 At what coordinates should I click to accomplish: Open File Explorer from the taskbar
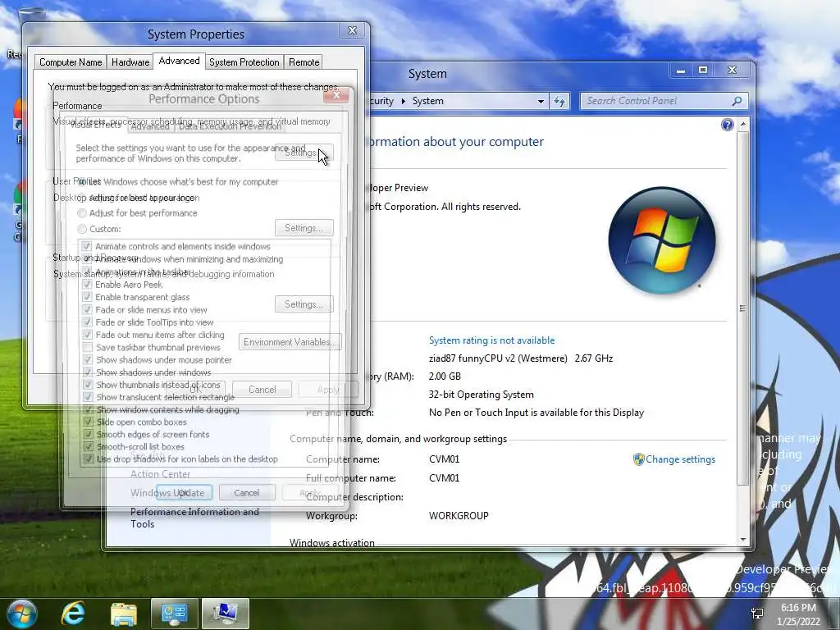click(124, 614)
